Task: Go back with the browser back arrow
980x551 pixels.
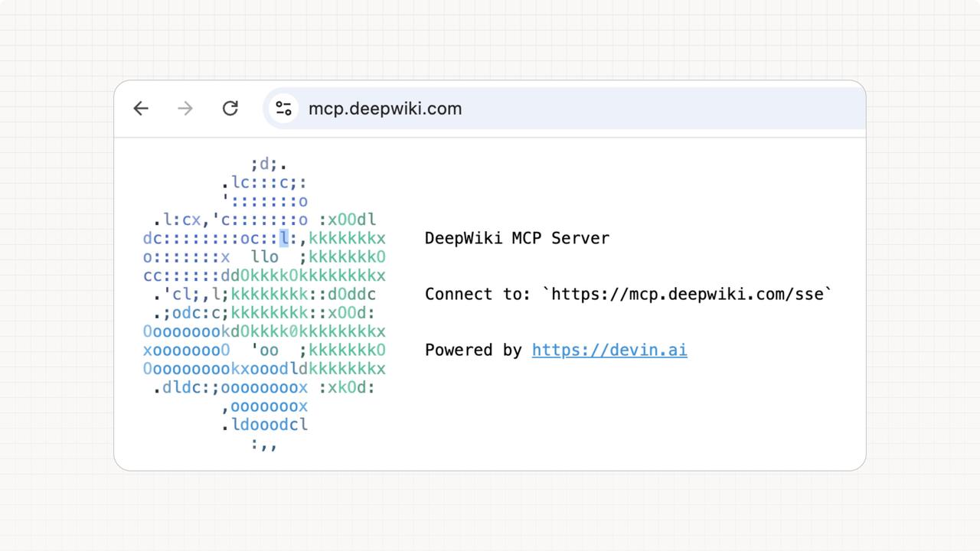Action: pos(141,109)
